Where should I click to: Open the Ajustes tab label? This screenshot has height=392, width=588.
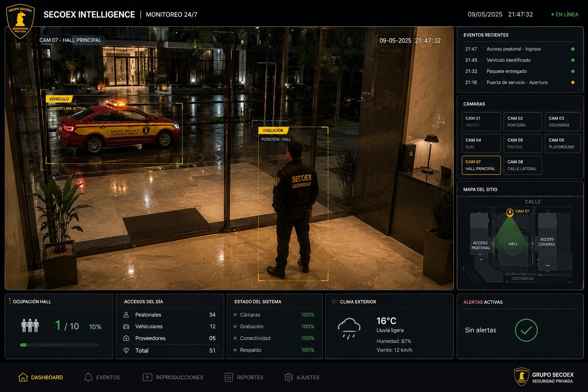(308, 377)
